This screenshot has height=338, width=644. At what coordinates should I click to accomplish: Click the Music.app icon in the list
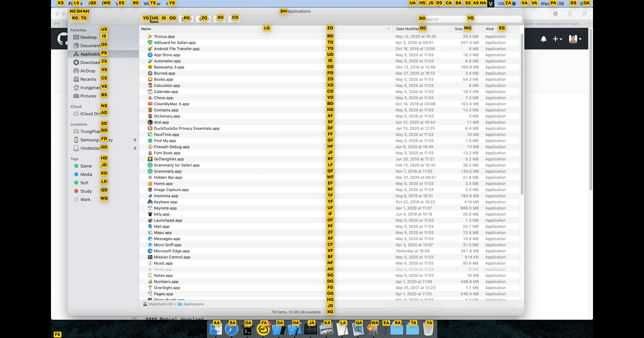tap(150, 263)
